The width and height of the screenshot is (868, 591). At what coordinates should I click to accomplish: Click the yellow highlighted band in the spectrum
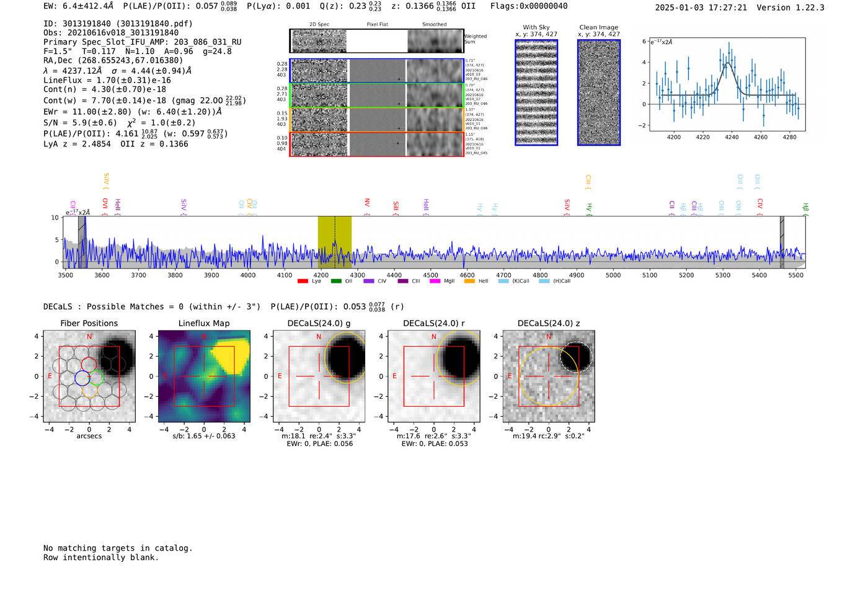click(335, 242)
